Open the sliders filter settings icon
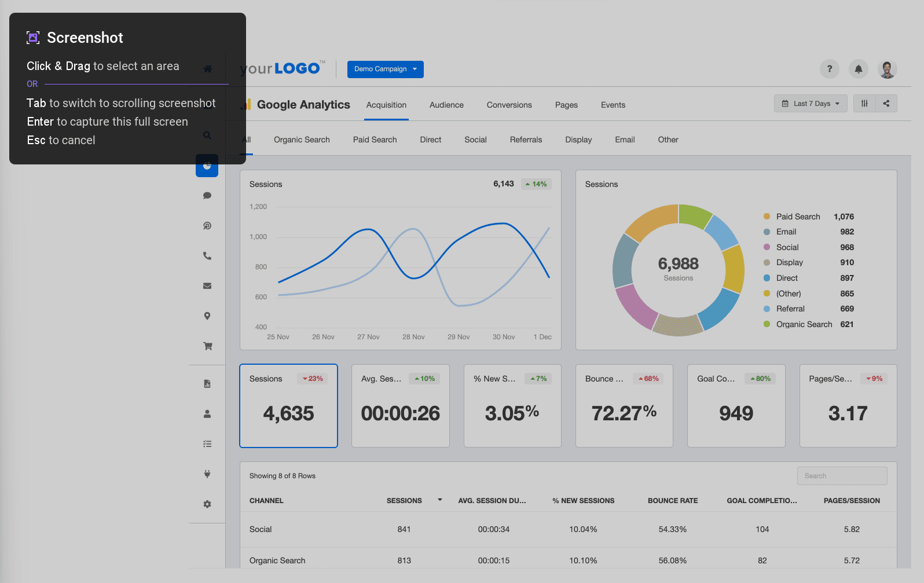Viewport: 924px width, 583px height. pos(864,104)
